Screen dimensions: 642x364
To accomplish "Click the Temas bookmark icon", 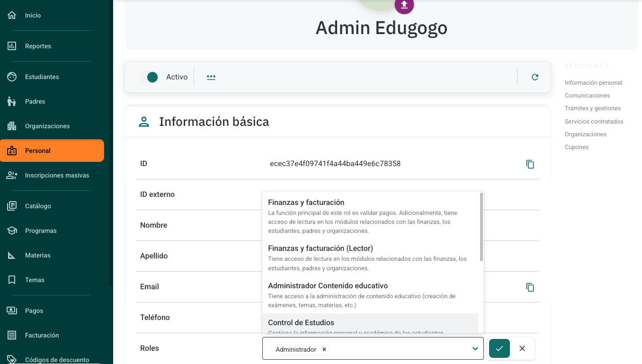I will click(x=12, y=280).
